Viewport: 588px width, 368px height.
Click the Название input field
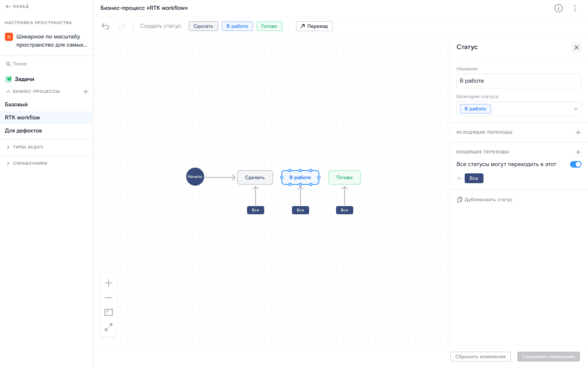click(x=519, y=81)
